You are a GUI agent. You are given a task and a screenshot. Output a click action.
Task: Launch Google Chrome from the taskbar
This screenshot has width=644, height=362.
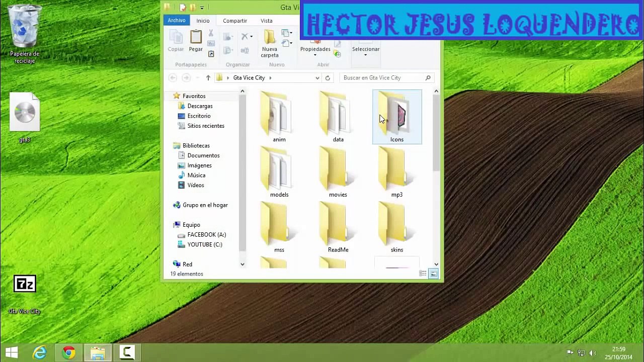coord(68,352)
